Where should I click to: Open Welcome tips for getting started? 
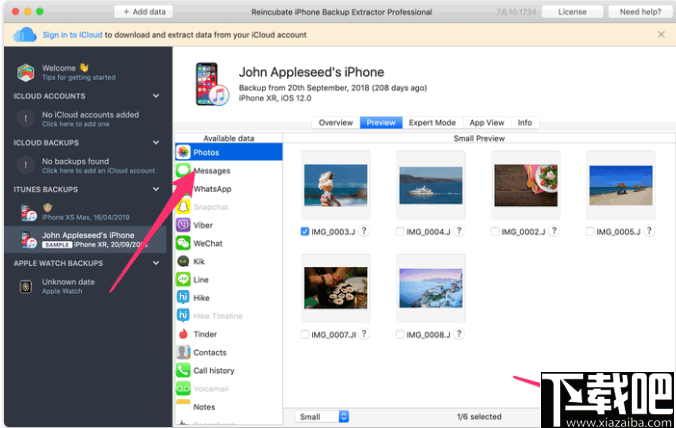pyautogui.click(x=85, y=72)
